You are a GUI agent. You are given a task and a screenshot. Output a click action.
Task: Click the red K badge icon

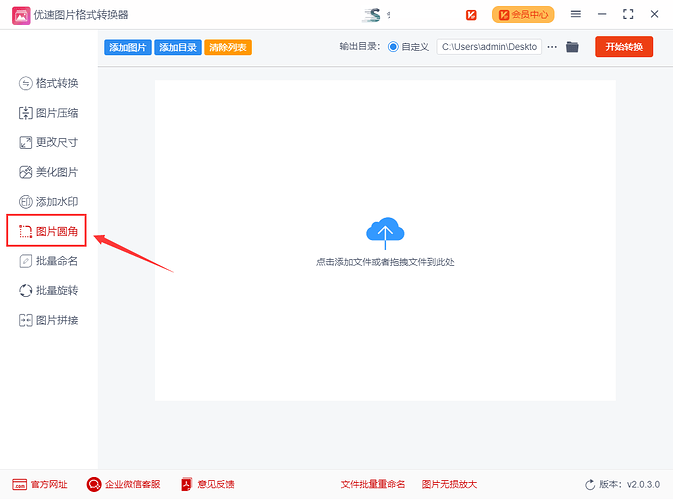(471, 15)
